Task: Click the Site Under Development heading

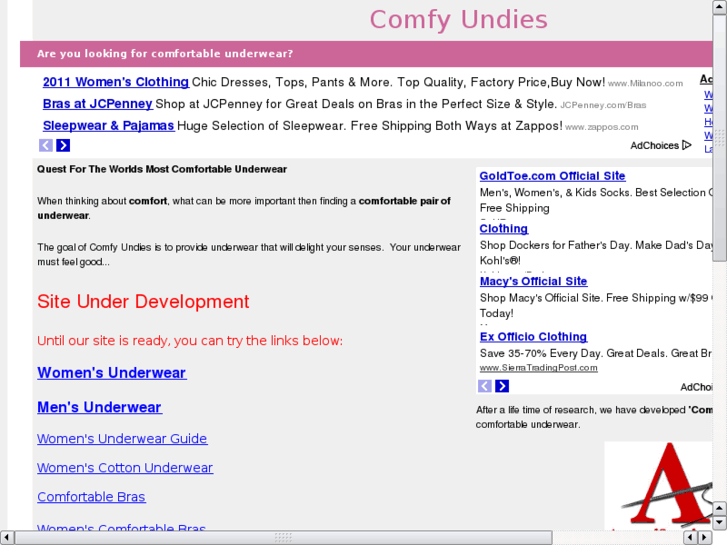Action: (x=143, y=302)
